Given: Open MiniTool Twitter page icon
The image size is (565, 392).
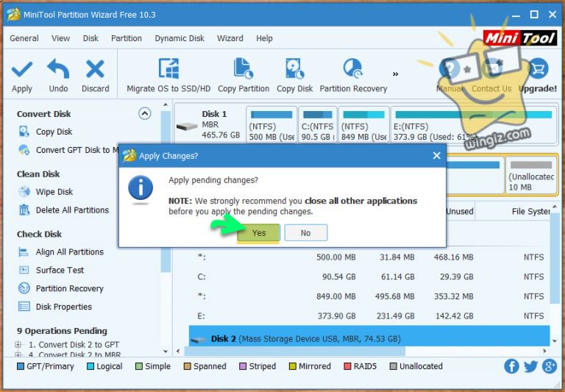Looking at the screenshot, I should [530, 366].
